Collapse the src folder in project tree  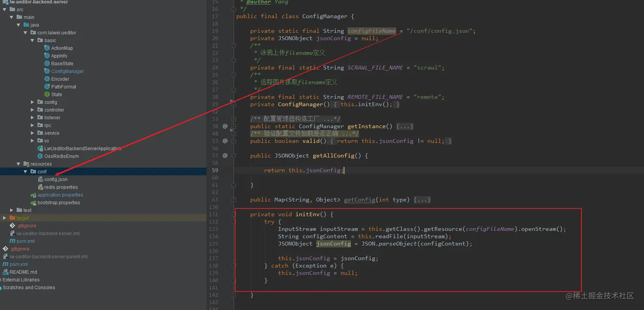5,9
